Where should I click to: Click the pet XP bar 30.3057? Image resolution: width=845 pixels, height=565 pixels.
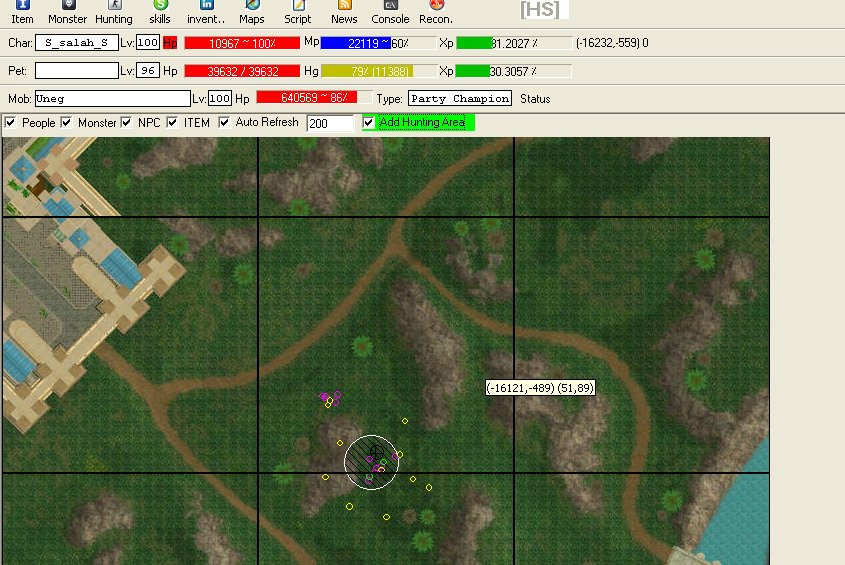[x=514, y=71]
